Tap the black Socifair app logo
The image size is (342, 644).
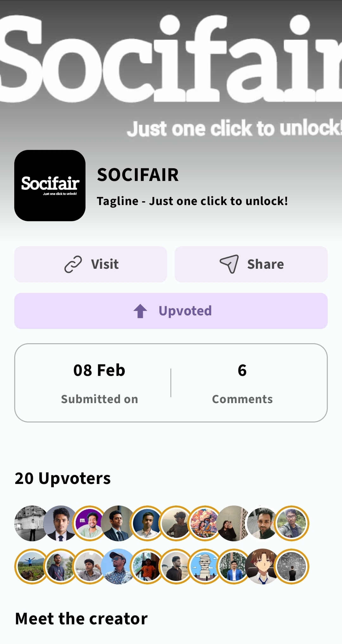click(x=50, y=185)
